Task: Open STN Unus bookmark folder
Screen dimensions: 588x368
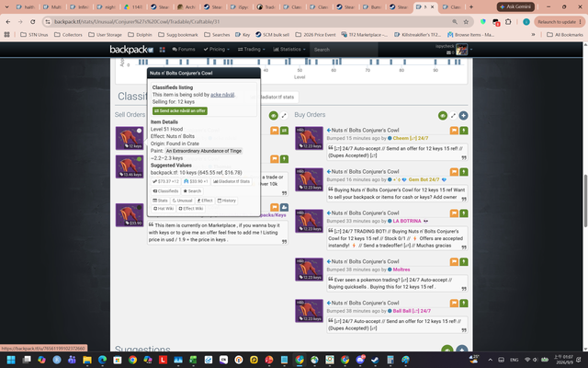Action: coord(35,35)
